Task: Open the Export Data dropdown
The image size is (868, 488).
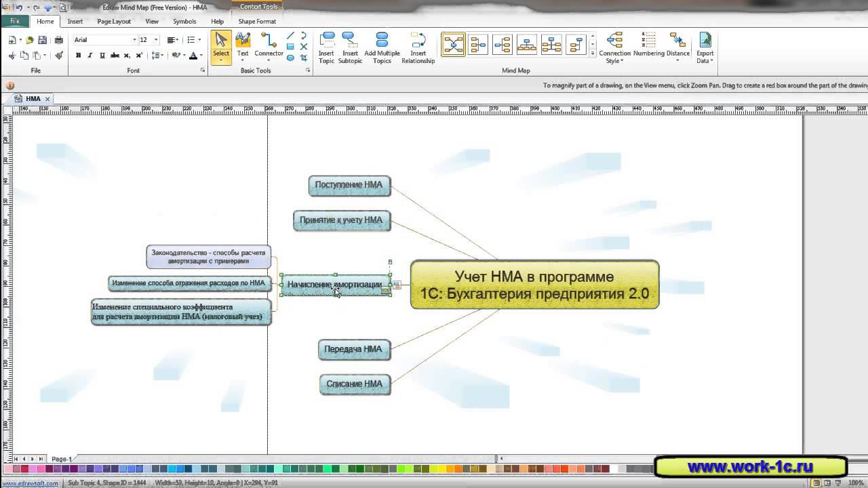Action: 705,48
